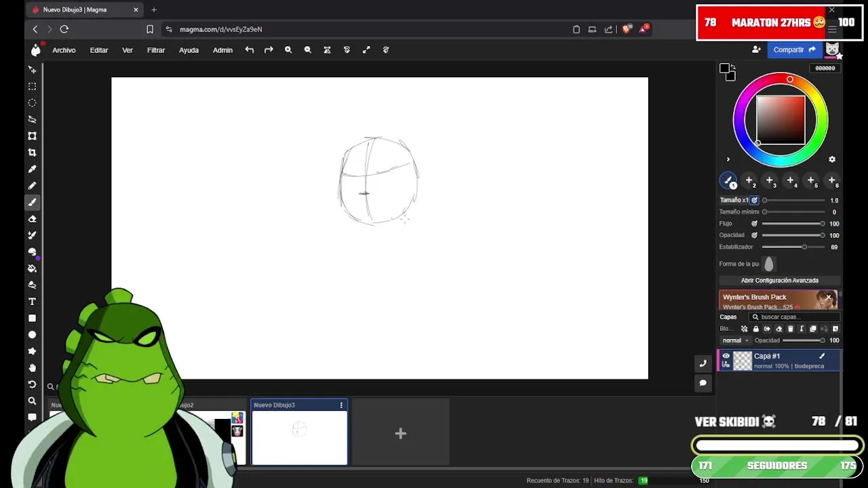
Task: Expand the color panel chevron arrow
Action: 728,160
